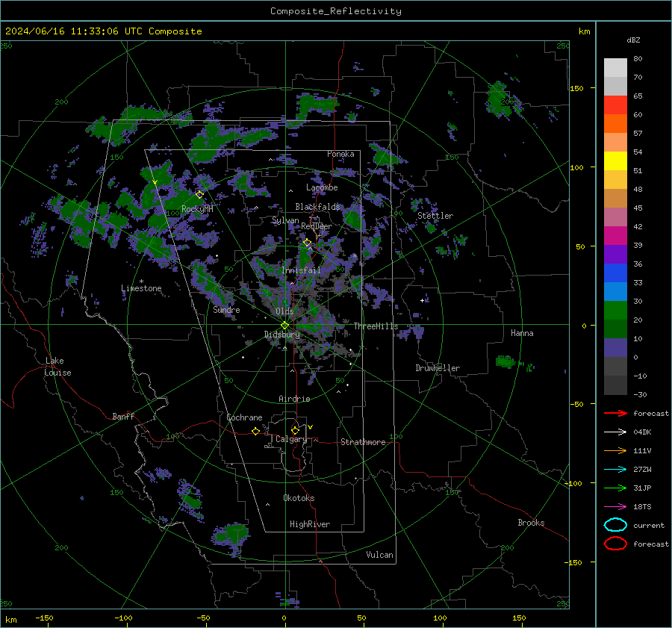Image resolution: width=672 pixels, height=628 pixels.
Task: Click the Okotoks city label
Action: [x=299, y=498]
